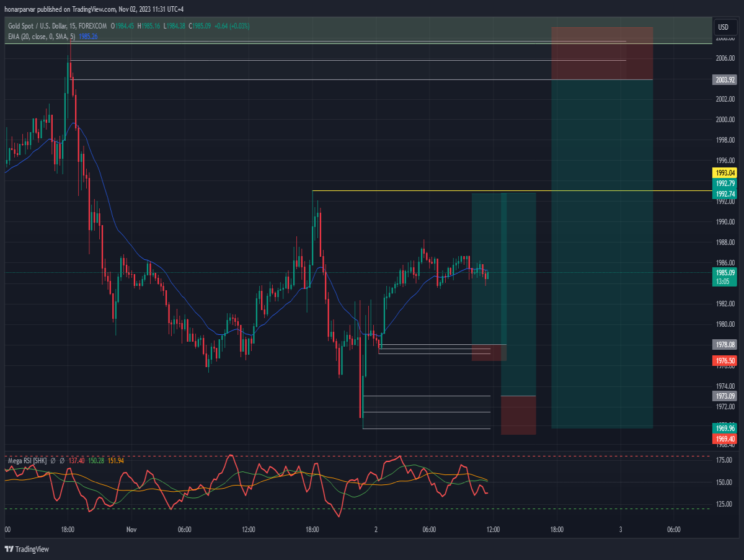
Task: Click the 137.40 red RSI value
Action: pos(76,460)
